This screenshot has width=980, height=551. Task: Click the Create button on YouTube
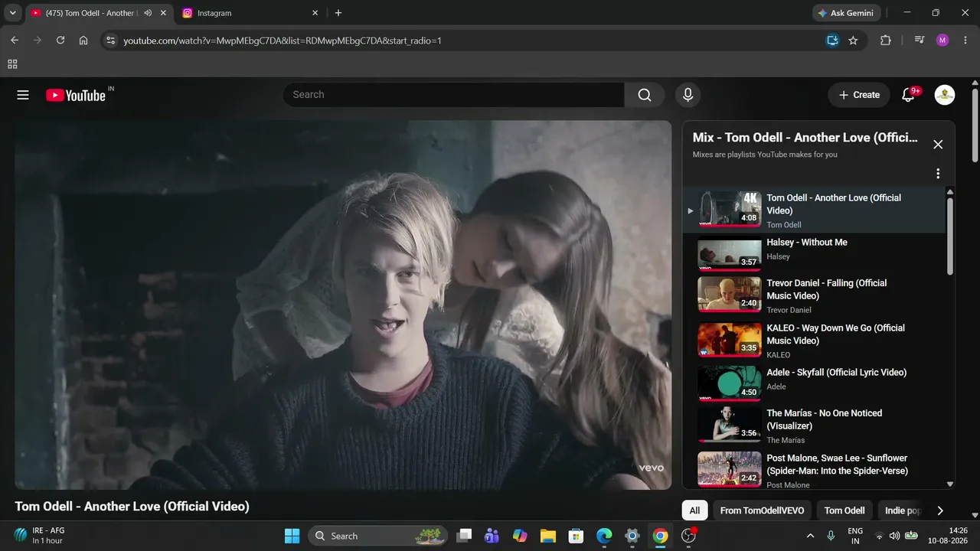click(x=859, y=95)
